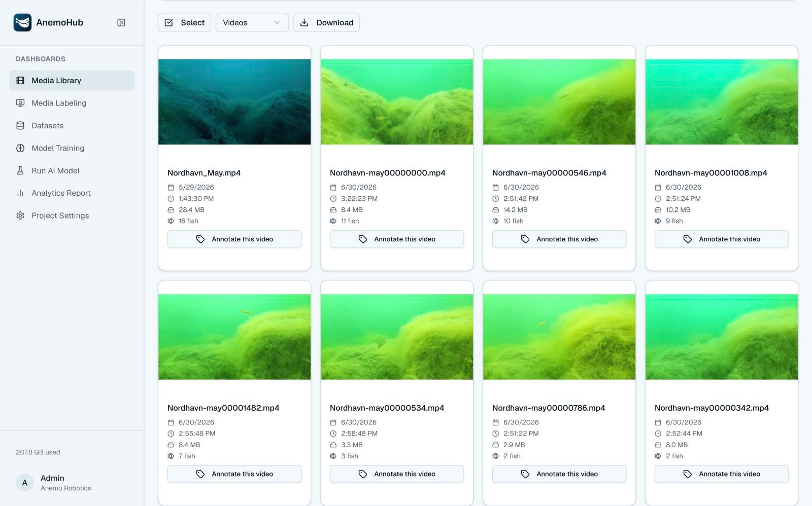Click the Run AI Model flask icon
Image resolution: width=812 pixels, height=506 pixels.
pyautogui.click(x=20, y=171)
